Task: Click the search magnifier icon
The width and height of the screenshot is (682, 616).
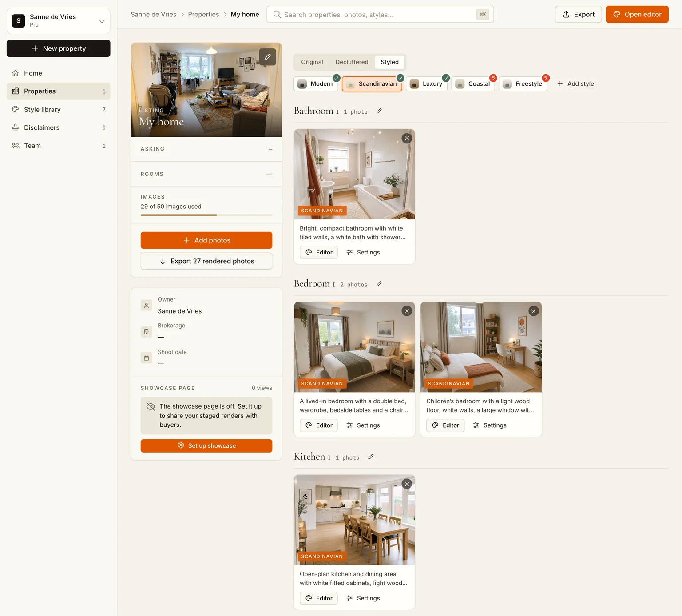Action: point(277,14)
